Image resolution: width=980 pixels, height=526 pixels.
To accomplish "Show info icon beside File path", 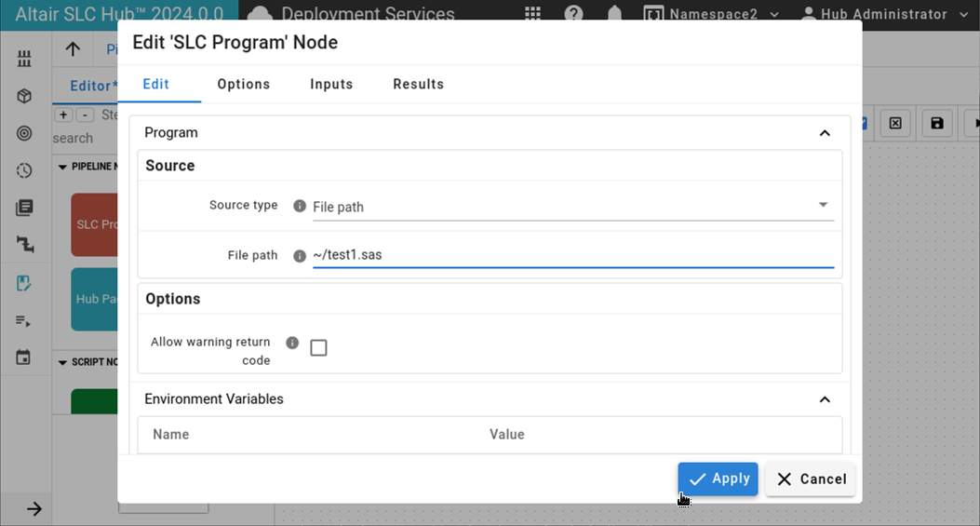I will (x=300, y=256).
